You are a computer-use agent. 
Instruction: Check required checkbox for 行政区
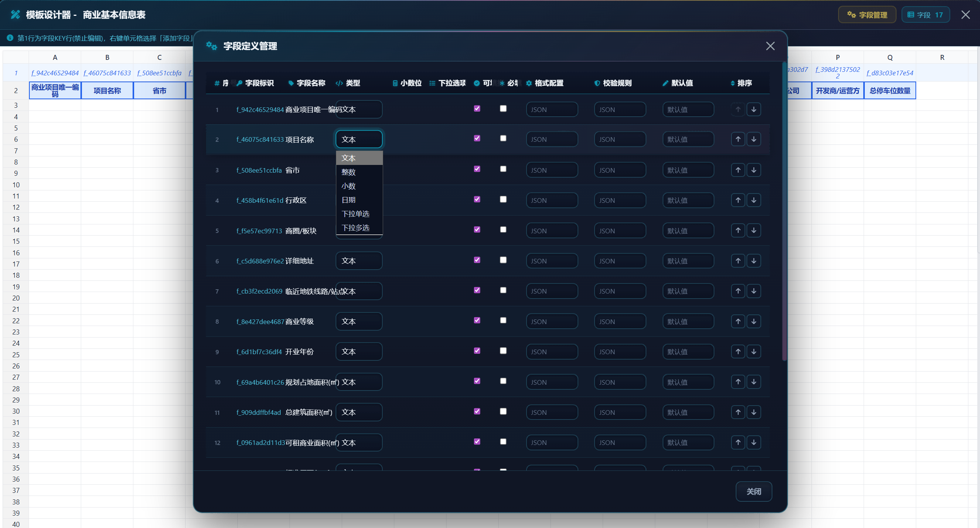click(503, 199)
